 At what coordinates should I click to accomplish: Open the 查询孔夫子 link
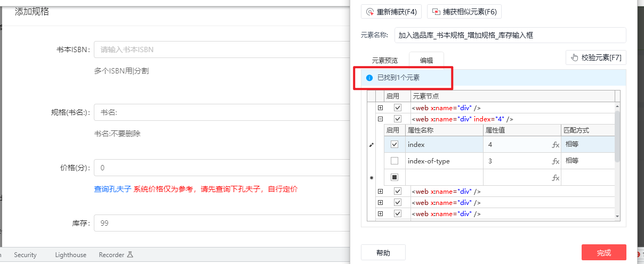click(112, 189)
